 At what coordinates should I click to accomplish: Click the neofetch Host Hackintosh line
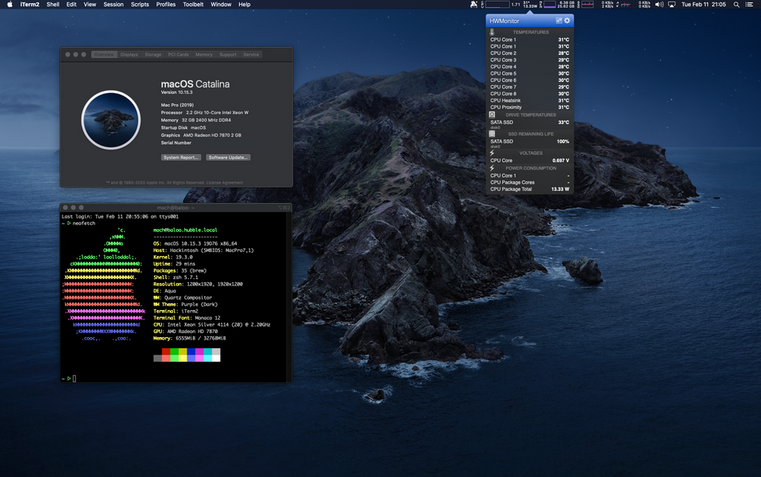[203, 250]
